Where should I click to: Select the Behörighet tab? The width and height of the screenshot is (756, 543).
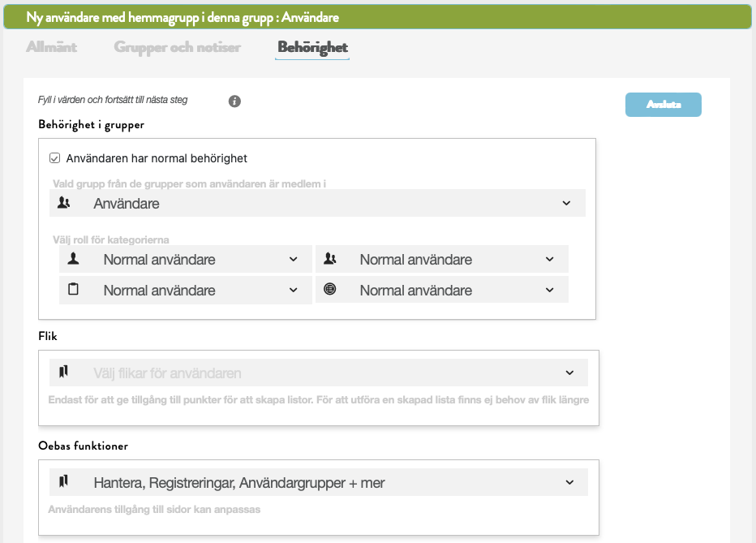(312, 47)
